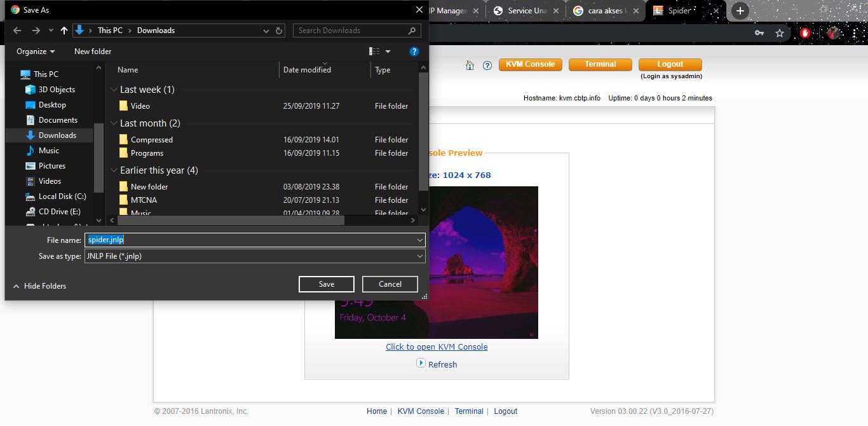
Task: Bookmark page with the star icon
Action: [x=779, y=33]
